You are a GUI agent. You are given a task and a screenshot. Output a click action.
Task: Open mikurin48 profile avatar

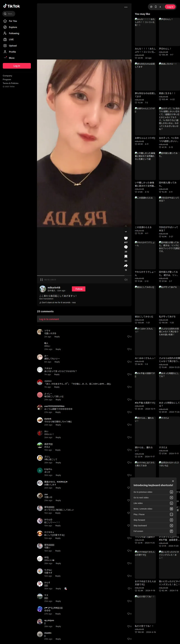[43, 289]
